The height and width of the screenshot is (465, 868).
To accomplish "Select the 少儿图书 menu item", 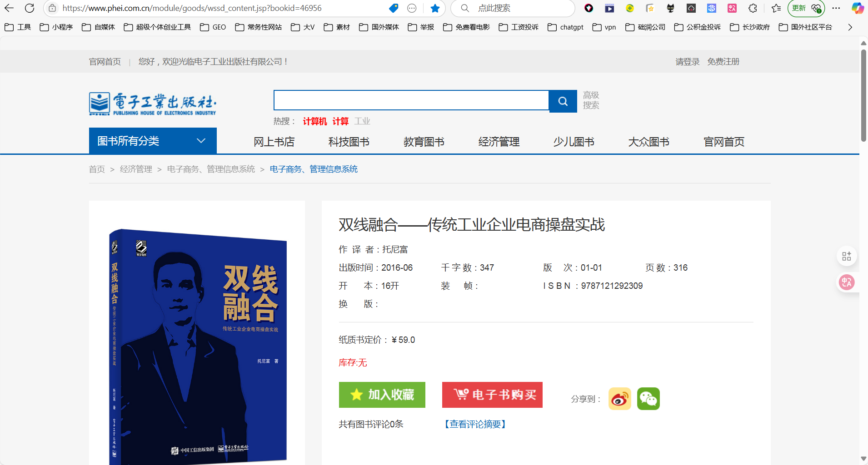I will 574,142.
